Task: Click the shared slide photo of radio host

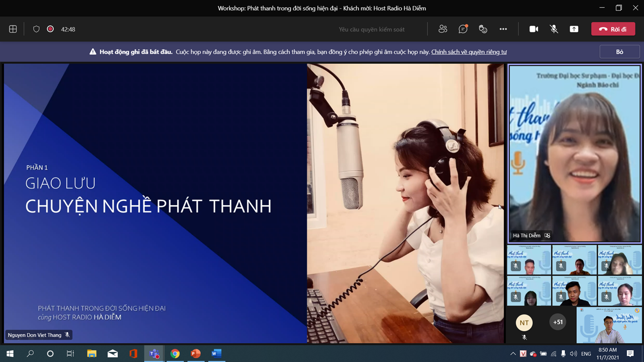Action: click(x=405, y=203)
